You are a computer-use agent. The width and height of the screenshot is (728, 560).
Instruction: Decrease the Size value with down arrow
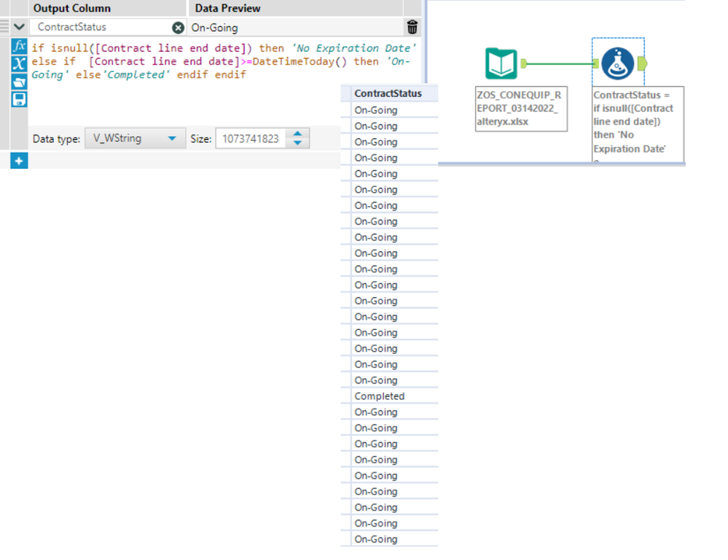pos(297,143)
